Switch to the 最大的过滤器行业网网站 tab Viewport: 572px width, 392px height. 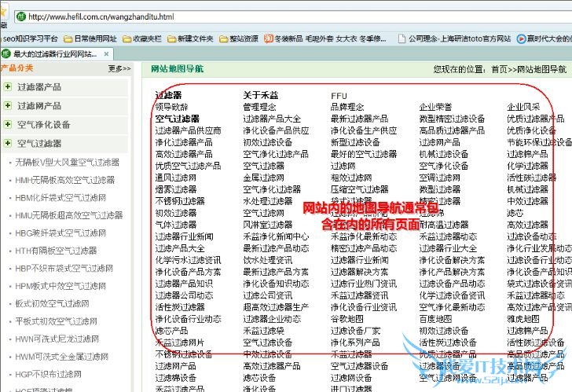click(x=55, y=54)
